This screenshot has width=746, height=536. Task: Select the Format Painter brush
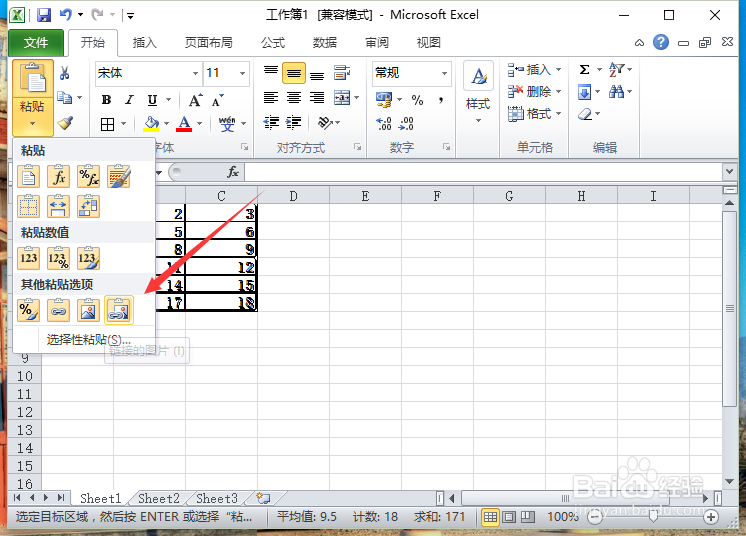tap(65, 123)
